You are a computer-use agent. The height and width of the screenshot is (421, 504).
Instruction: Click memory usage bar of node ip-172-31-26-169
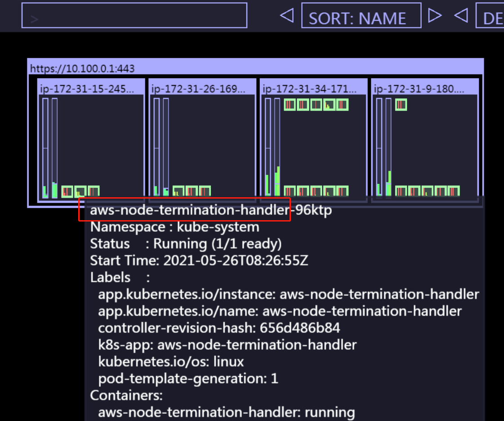[166, 147]
